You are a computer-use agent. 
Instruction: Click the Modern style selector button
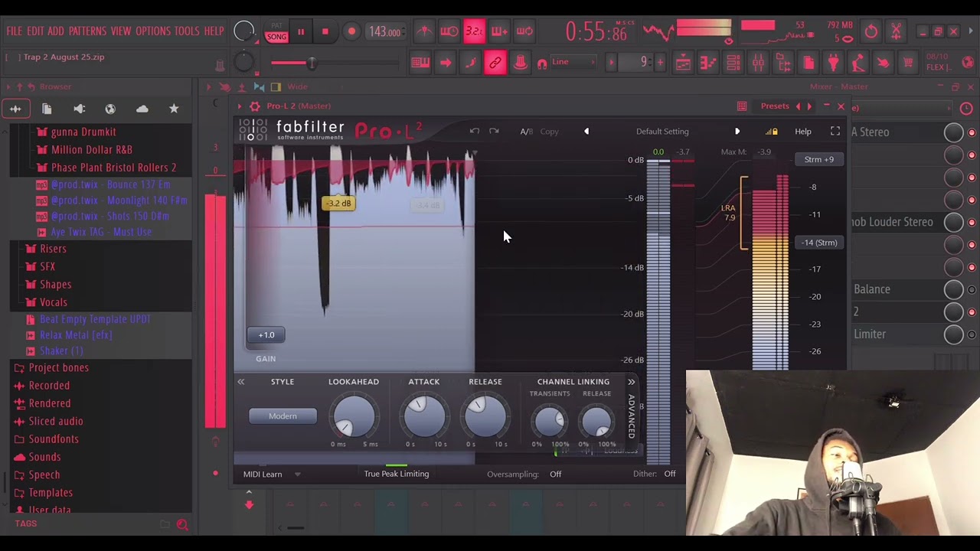tap(283, 416)
